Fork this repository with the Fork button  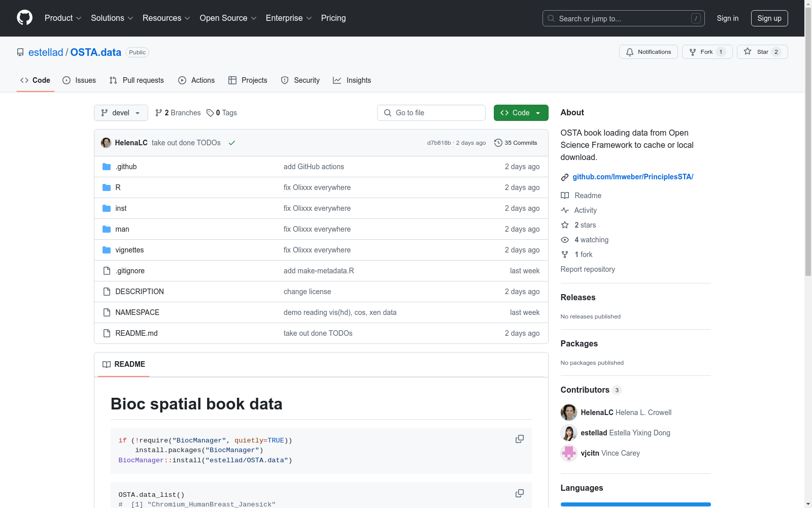coord(707,52)
